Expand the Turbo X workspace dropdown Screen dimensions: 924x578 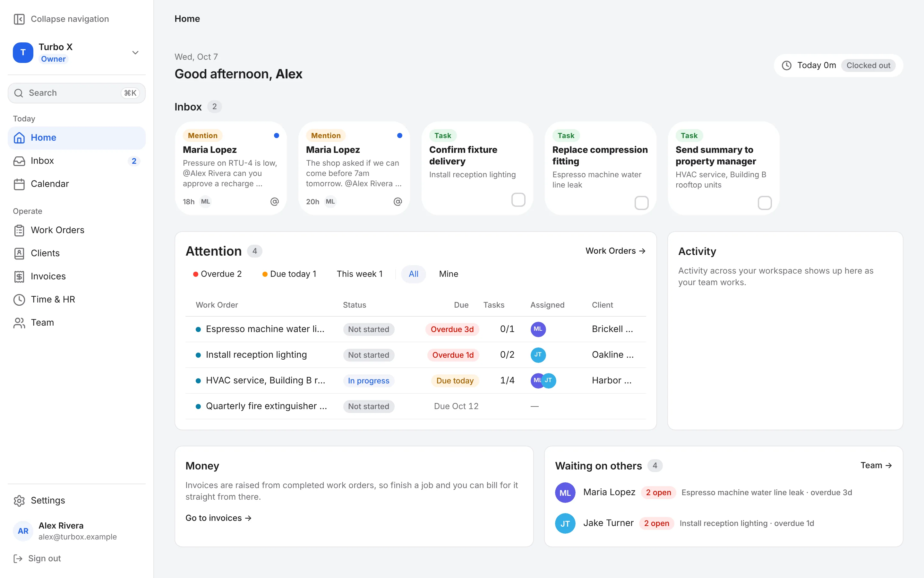pyautogui.click(x=135, y=52)
